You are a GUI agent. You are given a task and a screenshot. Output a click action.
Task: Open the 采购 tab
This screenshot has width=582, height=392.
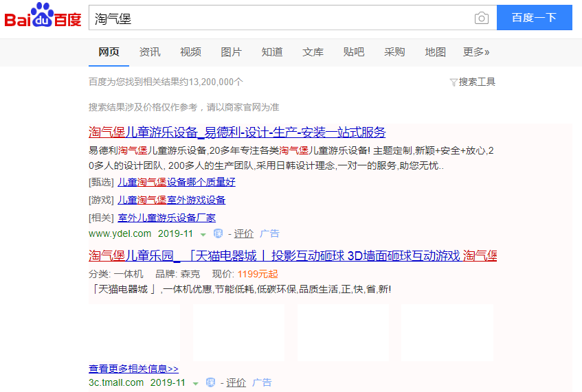pyautogui.click(x=394, y=52)
